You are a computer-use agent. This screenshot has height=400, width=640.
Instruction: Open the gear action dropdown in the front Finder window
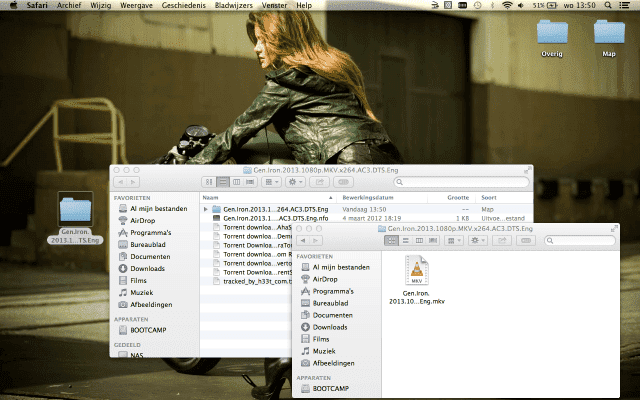pyautogui.click(x=478, y=240)
